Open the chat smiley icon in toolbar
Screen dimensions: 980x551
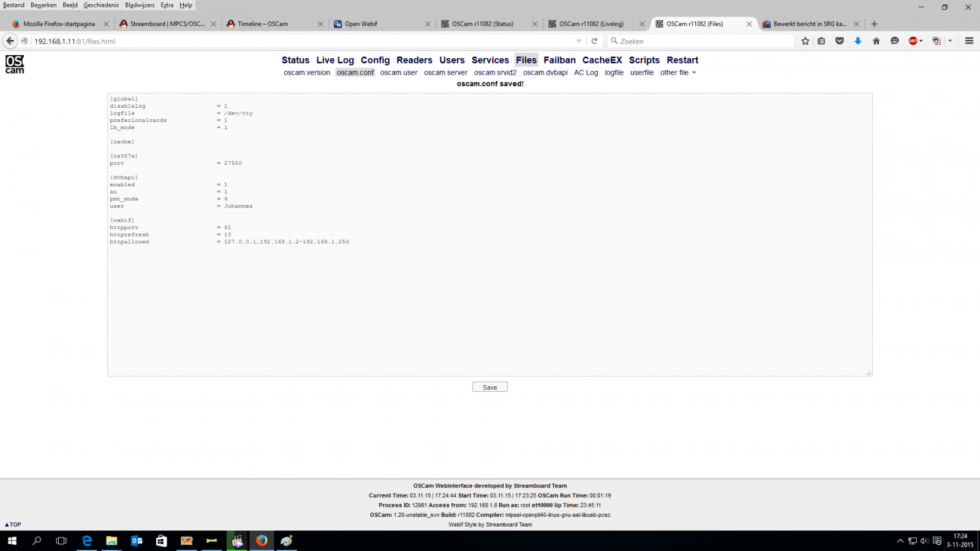(895, 41)
